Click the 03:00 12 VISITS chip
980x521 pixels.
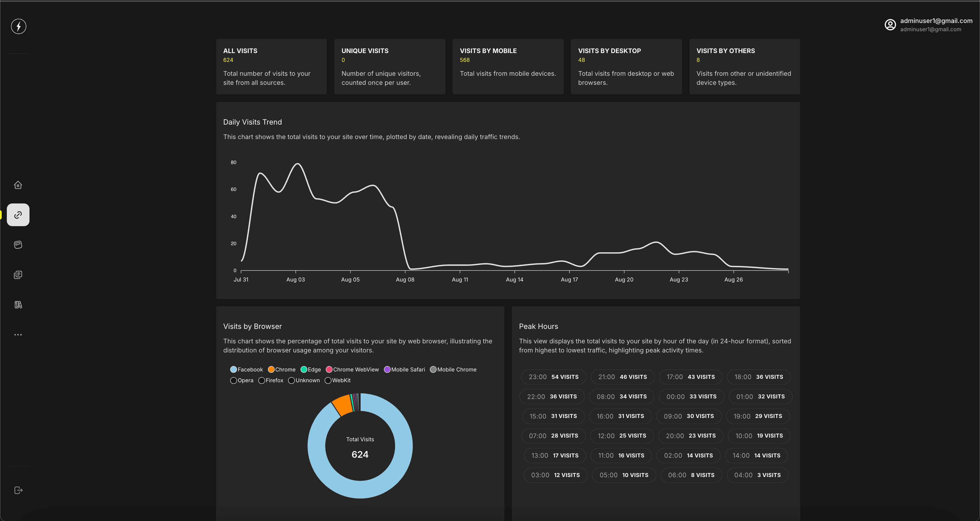coord(556,475)
